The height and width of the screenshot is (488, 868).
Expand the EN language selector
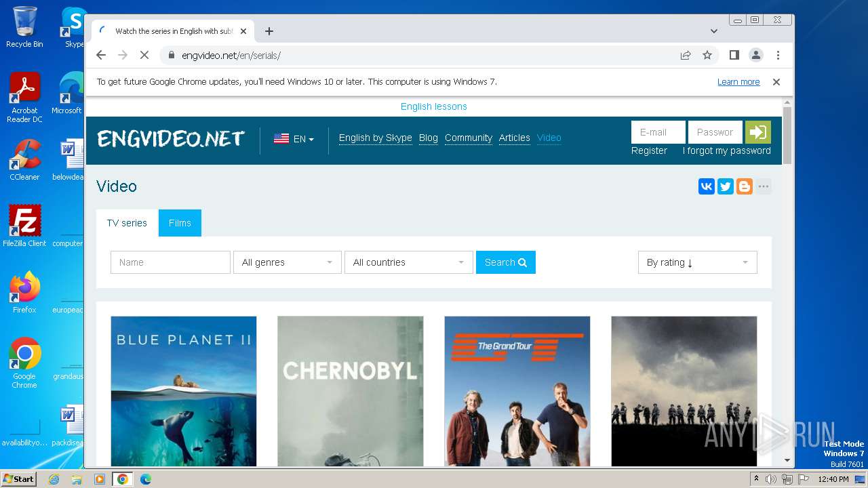pos(294,139)
